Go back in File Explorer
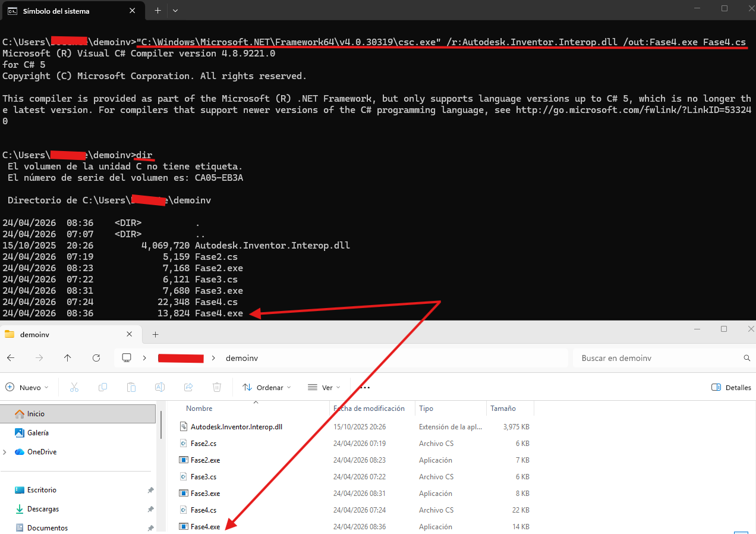The width and height of the screenshot is (756, 534). coord(11,358)
